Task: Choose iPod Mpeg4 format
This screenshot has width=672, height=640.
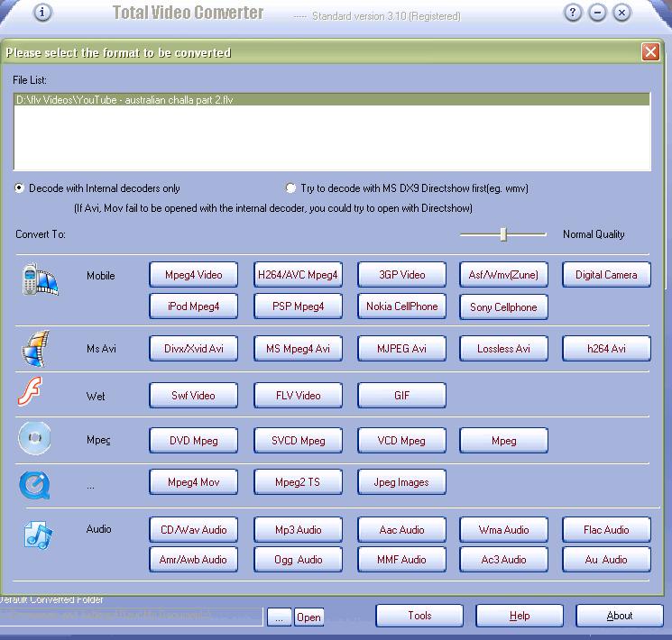Action: coord(194,306)
